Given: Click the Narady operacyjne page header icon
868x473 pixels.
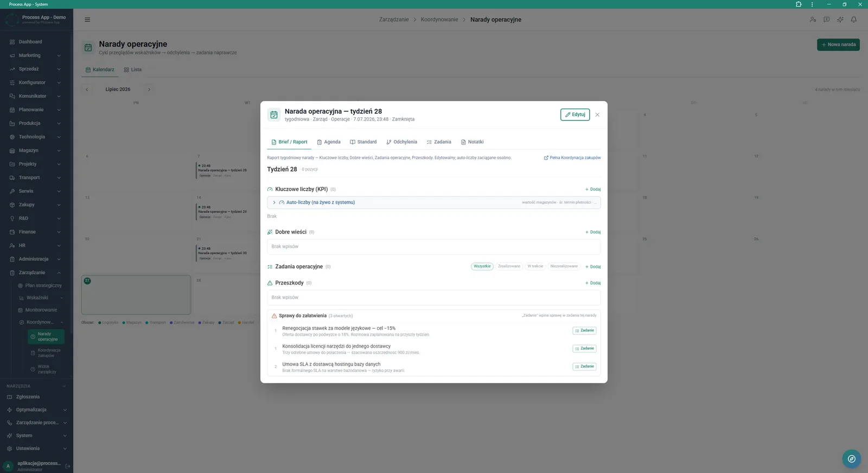Looking at the screenshot, I should tap(88, 48).
